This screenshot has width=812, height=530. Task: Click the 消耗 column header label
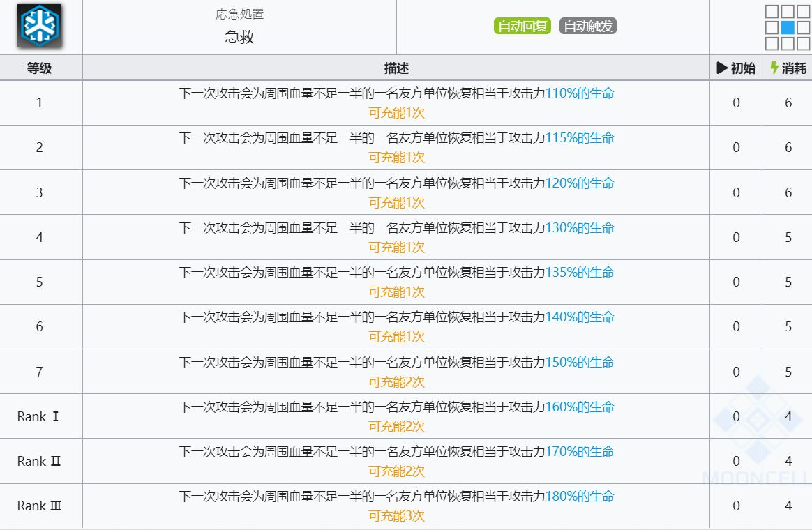794,68
